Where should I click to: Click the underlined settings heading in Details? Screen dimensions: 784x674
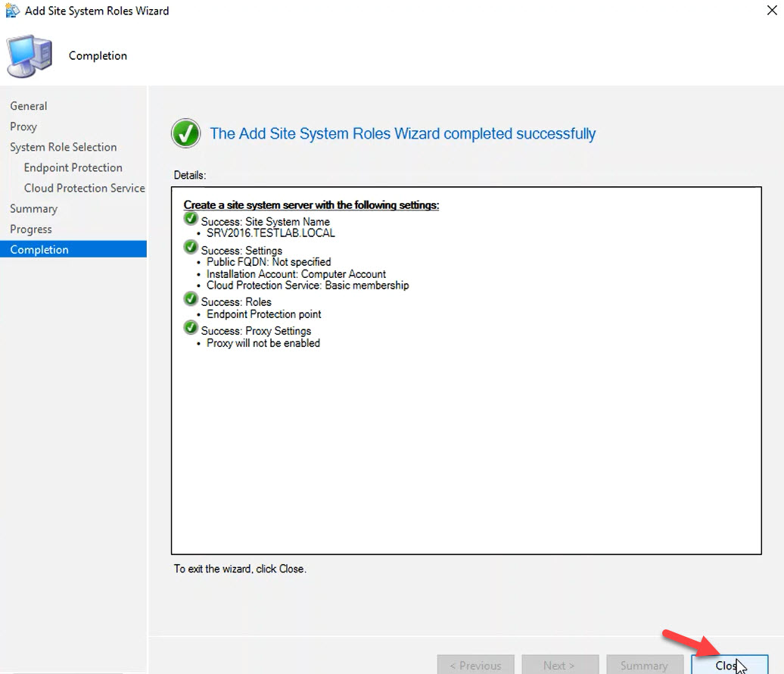310,204
